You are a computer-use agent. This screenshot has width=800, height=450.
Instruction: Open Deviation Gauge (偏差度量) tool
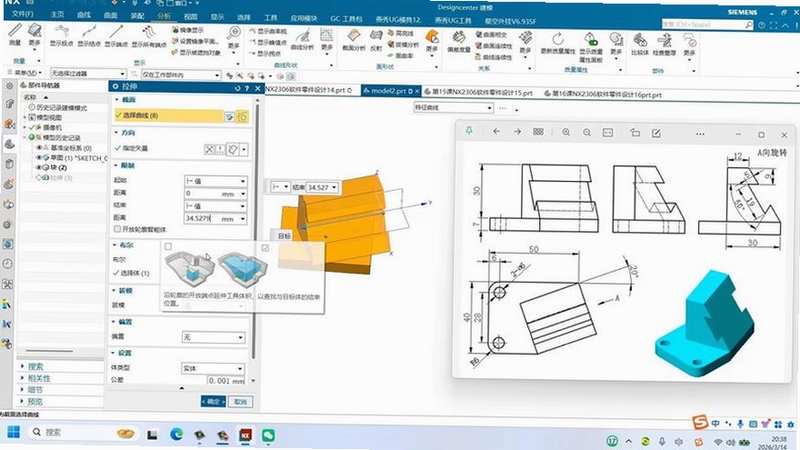[458, 41]
